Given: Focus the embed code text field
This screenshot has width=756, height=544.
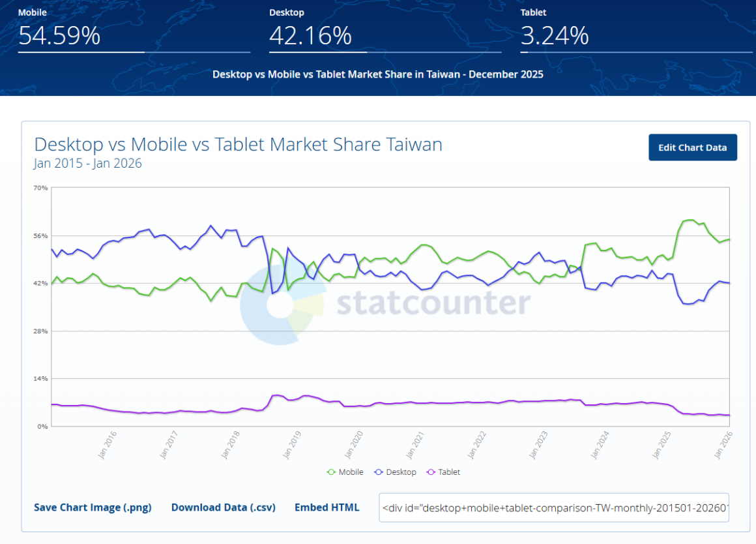Looking at the screenshot, I should tap(553, 507).
